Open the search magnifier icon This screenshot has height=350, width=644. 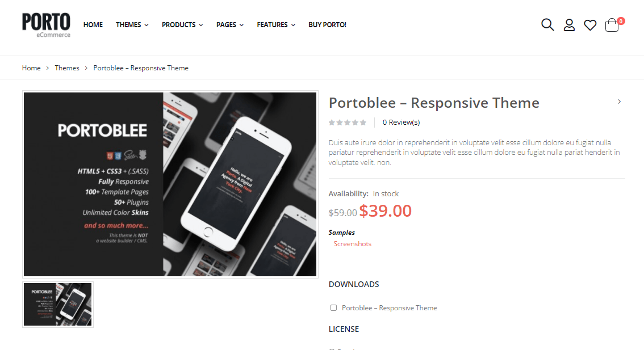tap(547, 24)
